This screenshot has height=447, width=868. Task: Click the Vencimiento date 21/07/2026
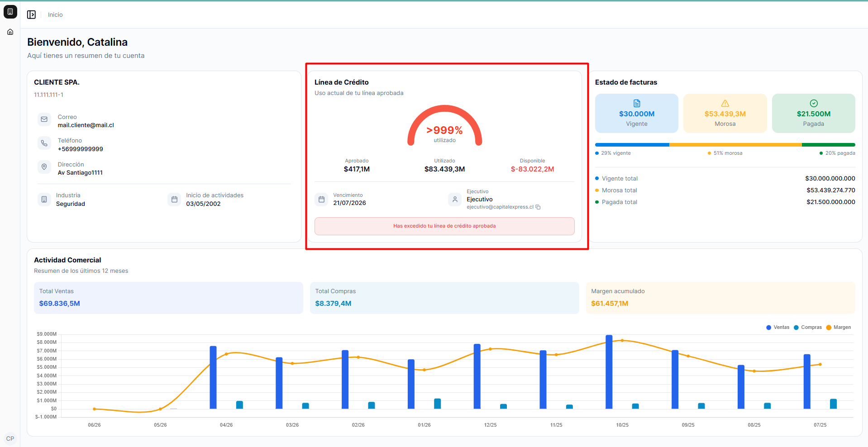(x=349, y=203)
